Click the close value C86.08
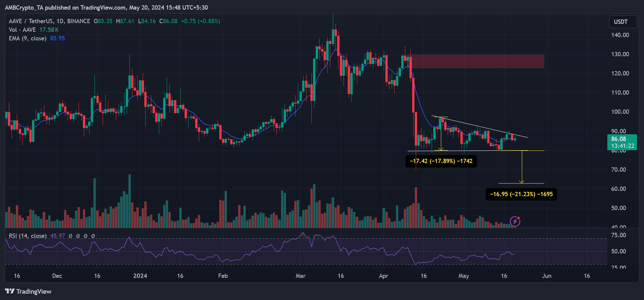This screenshot has width=644, height=300. click(x=168, y=21)
